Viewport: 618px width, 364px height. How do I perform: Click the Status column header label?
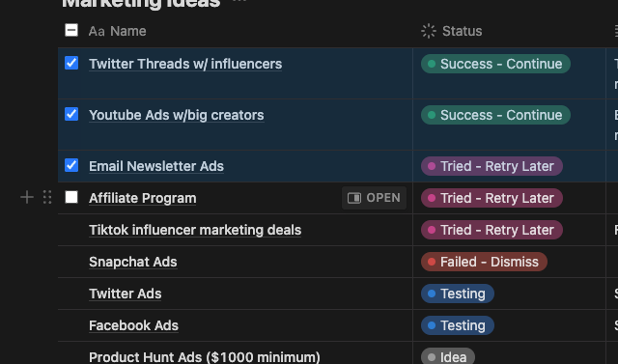pos(462,31)
